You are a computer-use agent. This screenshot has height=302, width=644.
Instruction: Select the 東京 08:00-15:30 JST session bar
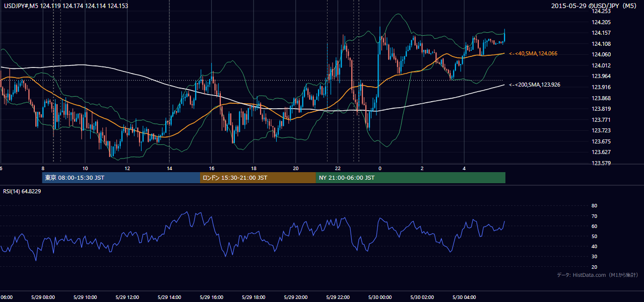click(121, 178)
